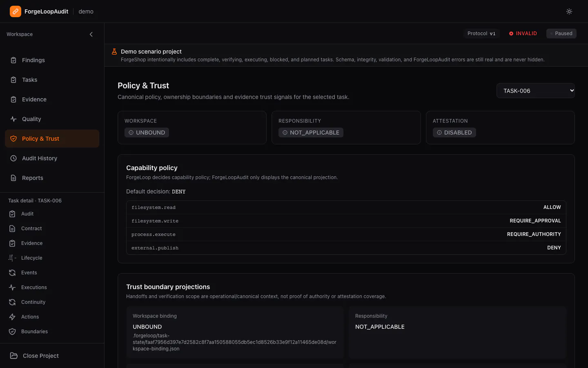This screenshot has width=588, height=368.
Task: Click the Audit History clock icon
Action: (13, 158)
